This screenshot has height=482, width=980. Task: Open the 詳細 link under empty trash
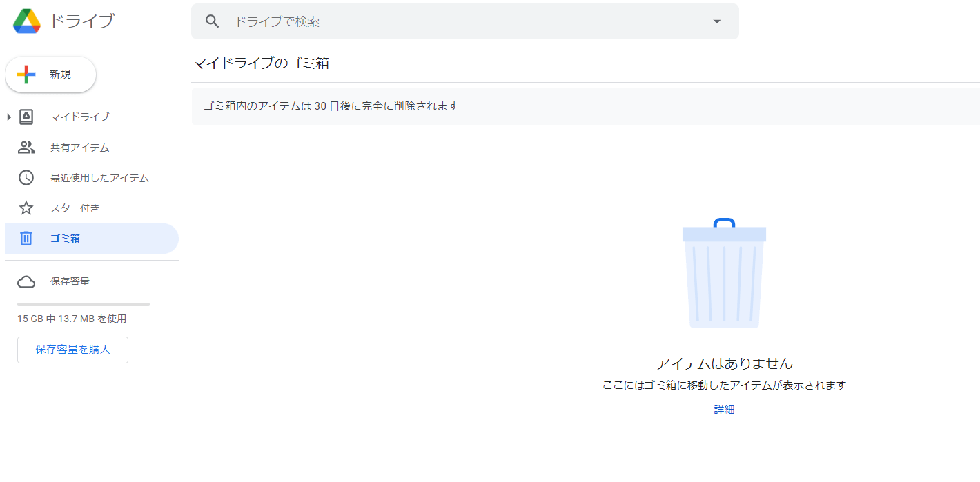pos(724,410)
